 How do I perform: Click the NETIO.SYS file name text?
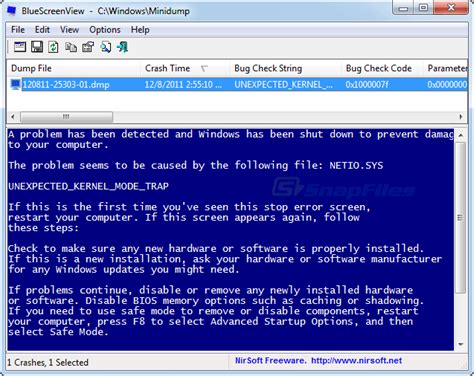coord(356,165)
